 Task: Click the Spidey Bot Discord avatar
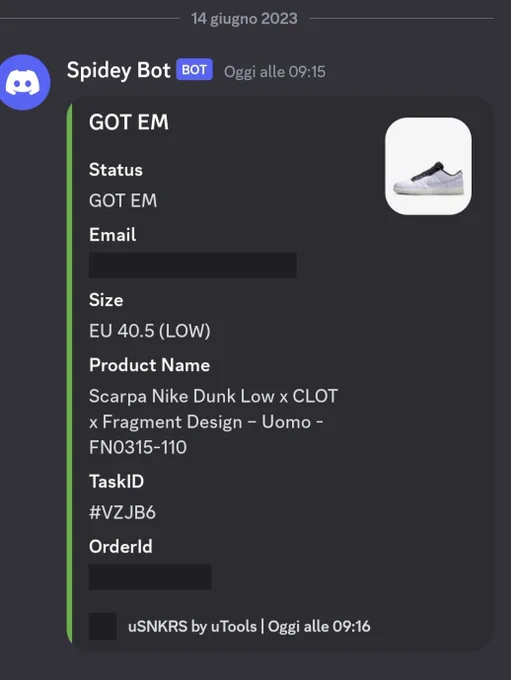point(25,82)
